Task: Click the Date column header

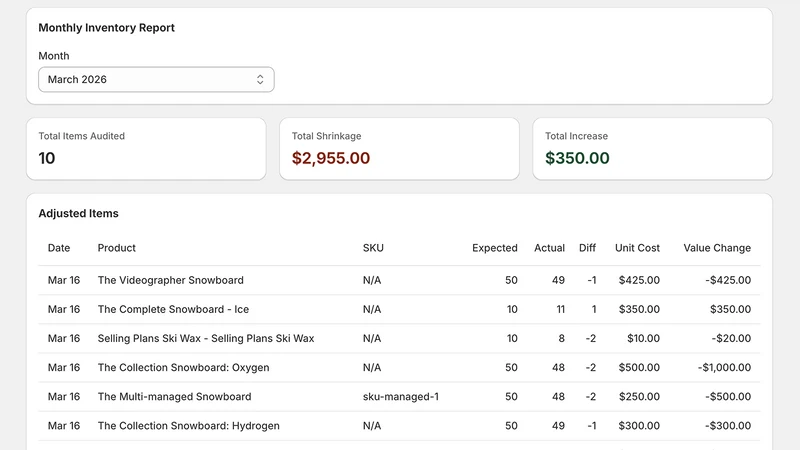Action: point(59,248)
